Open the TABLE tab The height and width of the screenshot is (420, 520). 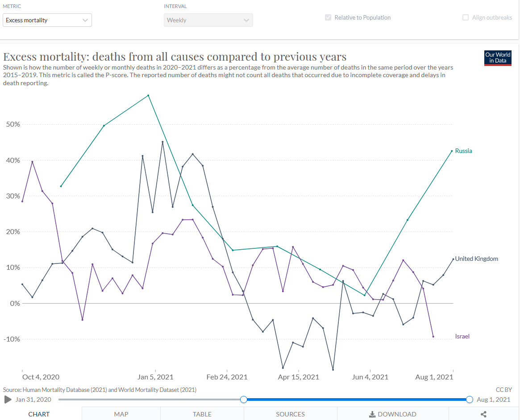tap(202, 414)
